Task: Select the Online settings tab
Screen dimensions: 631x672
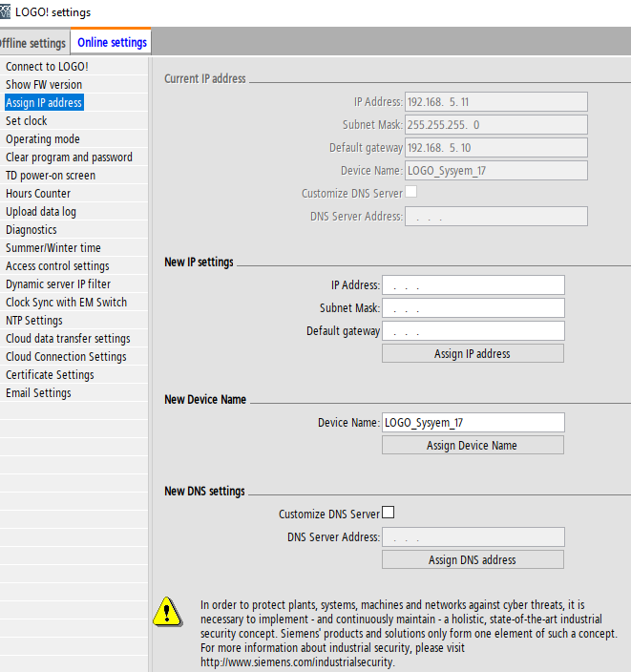Action: (112, 43)
